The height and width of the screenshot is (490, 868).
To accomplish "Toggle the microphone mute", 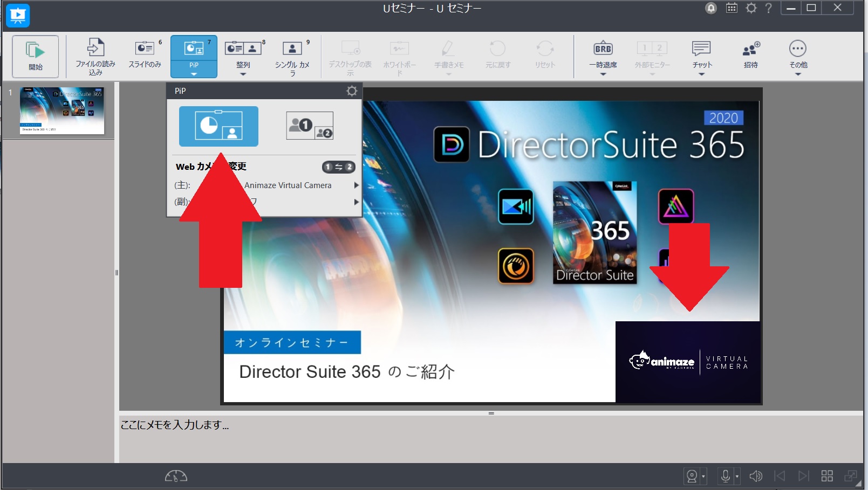I will click(x=726, y=476).
